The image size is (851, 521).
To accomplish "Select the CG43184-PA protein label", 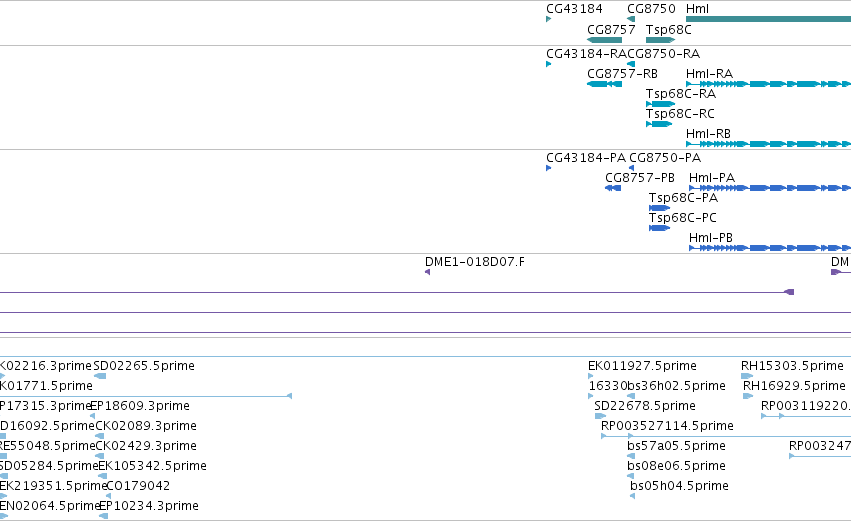I will [586, 158].
